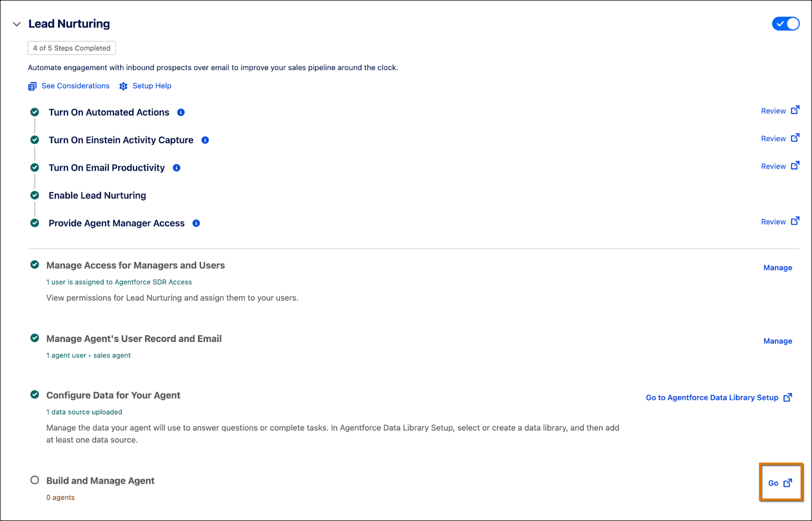Click external link icon by Agentforce Data Library Setup

point(788,397)
